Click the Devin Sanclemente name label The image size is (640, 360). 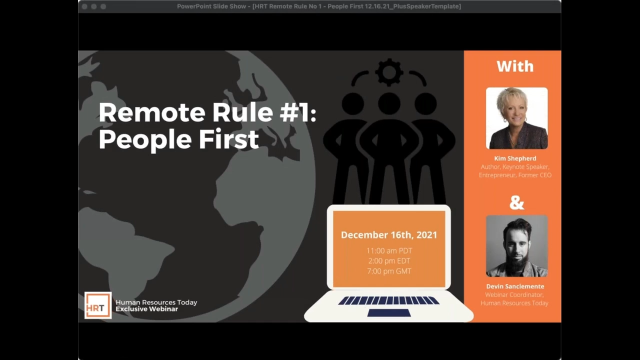pyautogui.click(x=515, y=287)
